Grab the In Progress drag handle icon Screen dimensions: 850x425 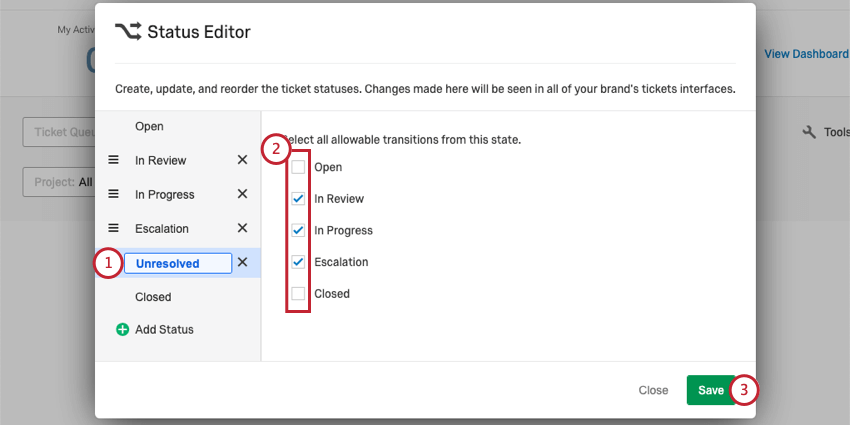click(113, 194)
